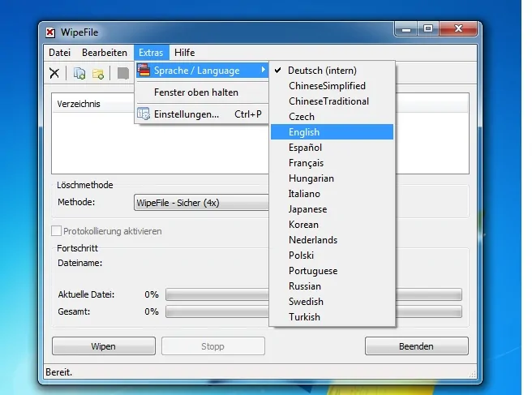Close the open Extras menu
This screenshot has height=395, width=532.
point(151,53)
